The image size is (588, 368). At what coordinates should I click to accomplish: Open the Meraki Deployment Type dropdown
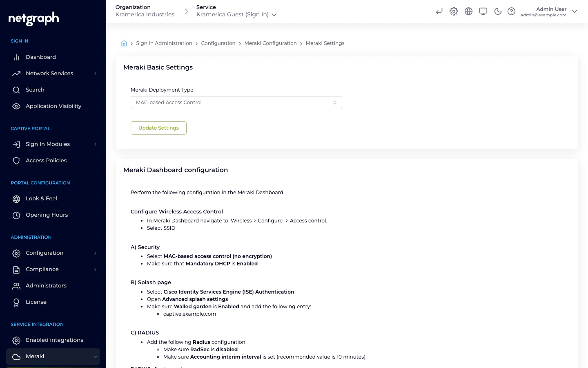pyautogui.click(x=236, y=102)
